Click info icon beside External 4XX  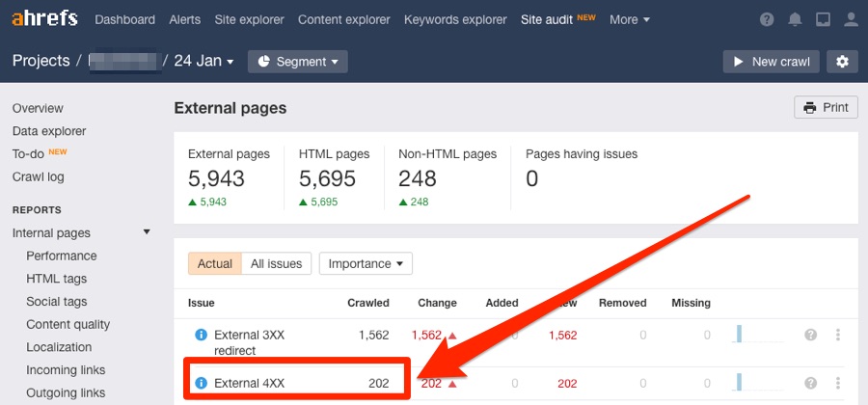click(201, 383)
